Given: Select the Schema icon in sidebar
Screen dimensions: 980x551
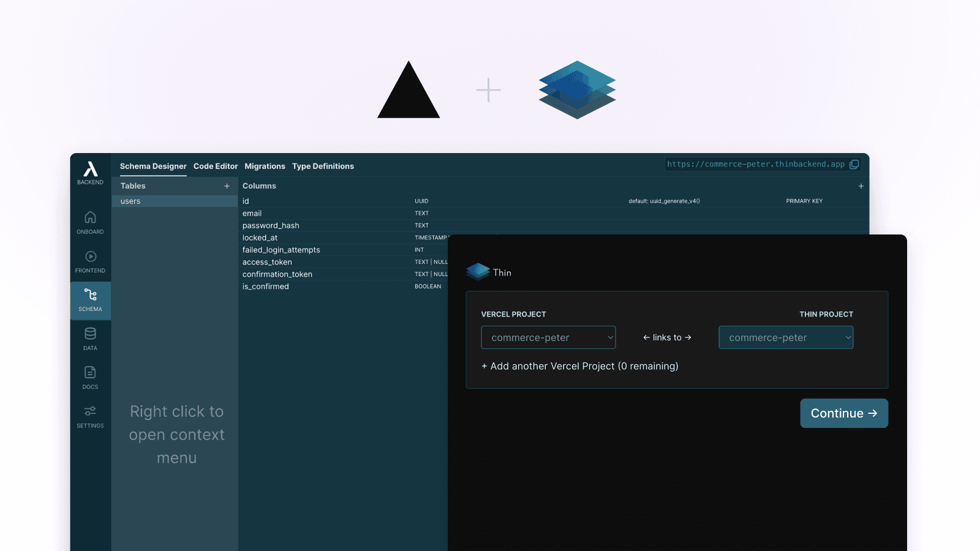Looking at the screenshot, I should pyautogui.click(x=90, y=300).
